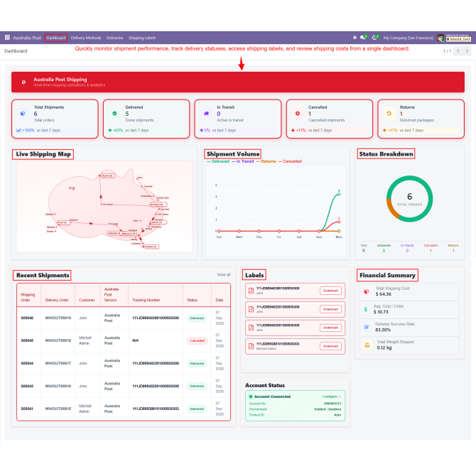Click the Account Connected status indicator
476x476 pixels.
click(251, 396)
